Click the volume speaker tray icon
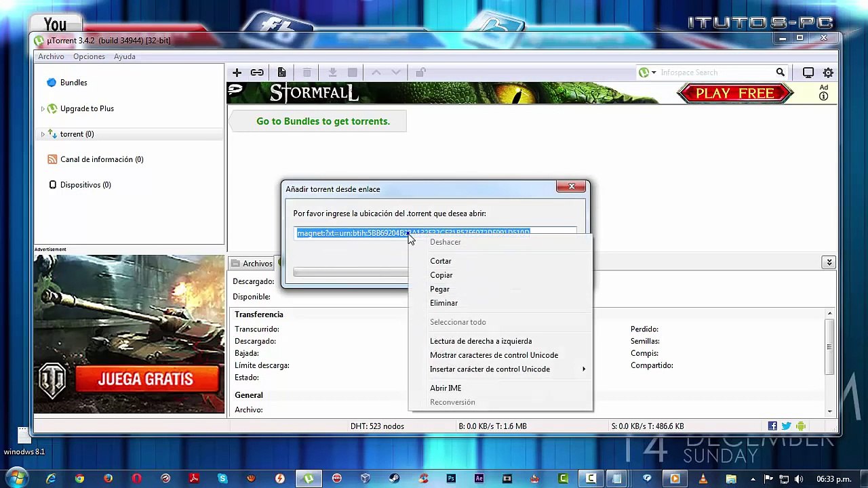868x488 pixels. coord(798,479)
